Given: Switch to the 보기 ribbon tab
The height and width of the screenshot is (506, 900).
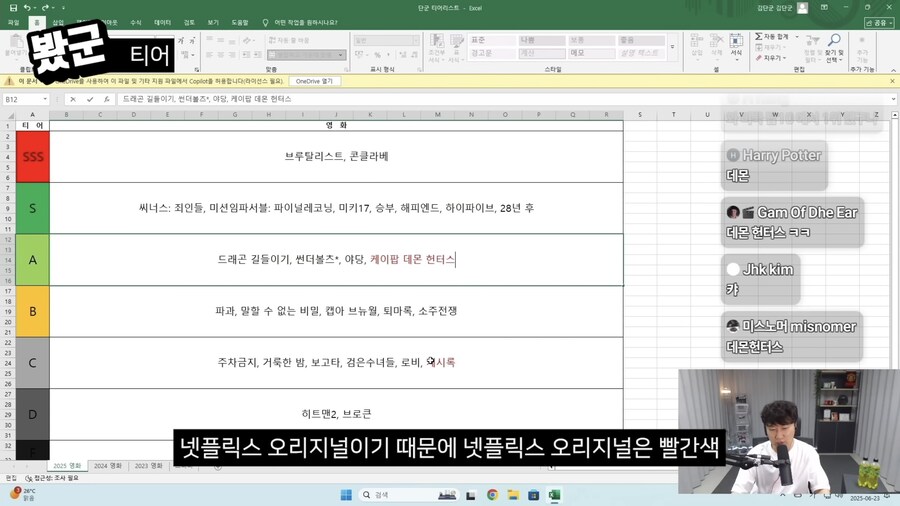Looking at the screenshot, I should pyautogui.click(x=213, y=22).
